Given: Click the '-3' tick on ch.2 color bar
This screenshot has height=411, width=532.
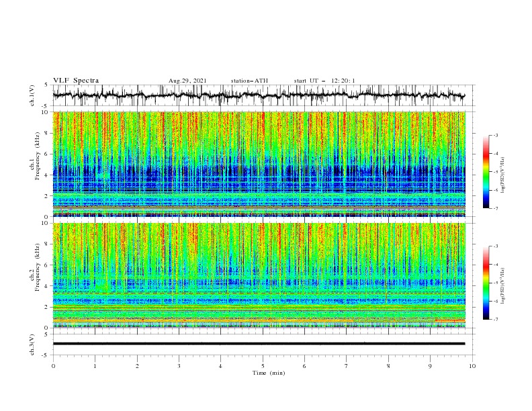Looking at the screenshot, I should pyautogui.click(x=495, y=246).
